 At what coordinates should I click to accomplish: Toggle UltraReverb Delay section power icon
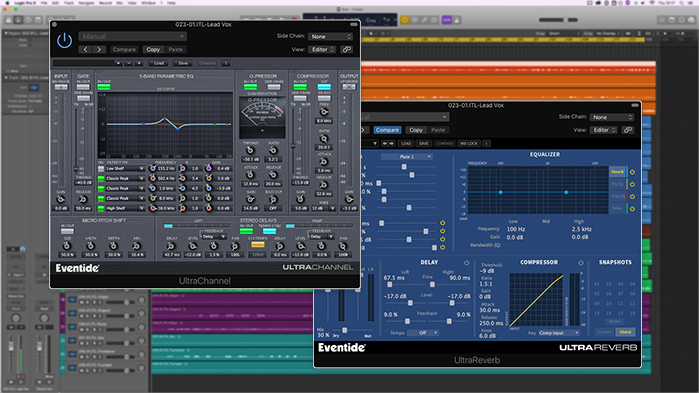point(466,263)
